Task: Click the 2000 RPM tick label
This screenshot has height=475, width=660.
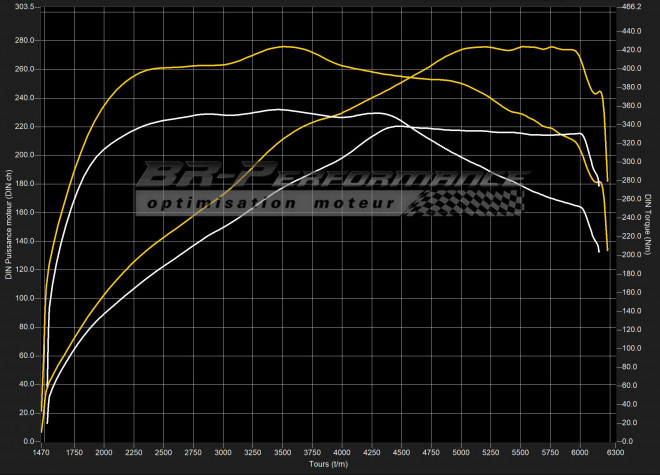Action: pos(105,453)
